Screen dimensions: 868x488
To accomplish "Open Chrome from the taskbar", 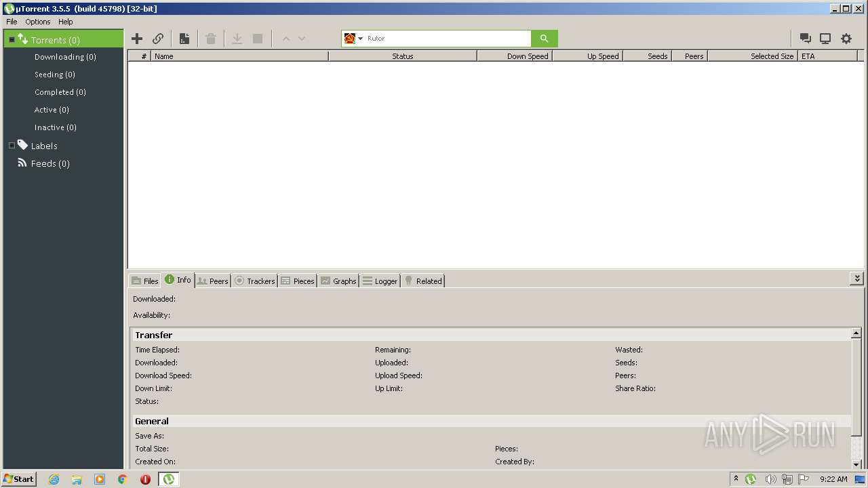I will 123,479.
